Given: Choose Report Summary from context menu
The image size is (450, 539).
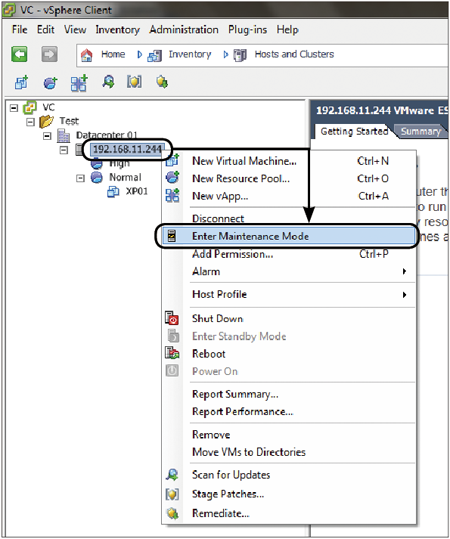Looking at the screenshot, I should coord(289,394).
